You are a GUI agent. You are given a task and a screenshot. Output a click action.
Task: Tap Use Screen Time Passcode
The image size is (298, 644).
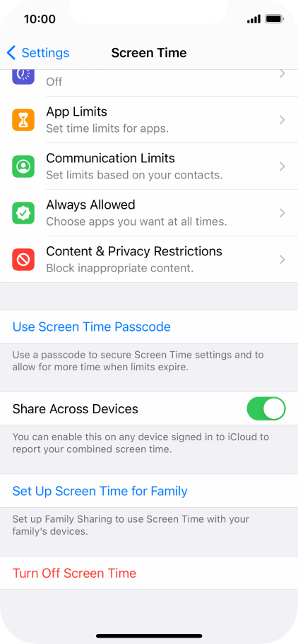(x=91, y=327)
